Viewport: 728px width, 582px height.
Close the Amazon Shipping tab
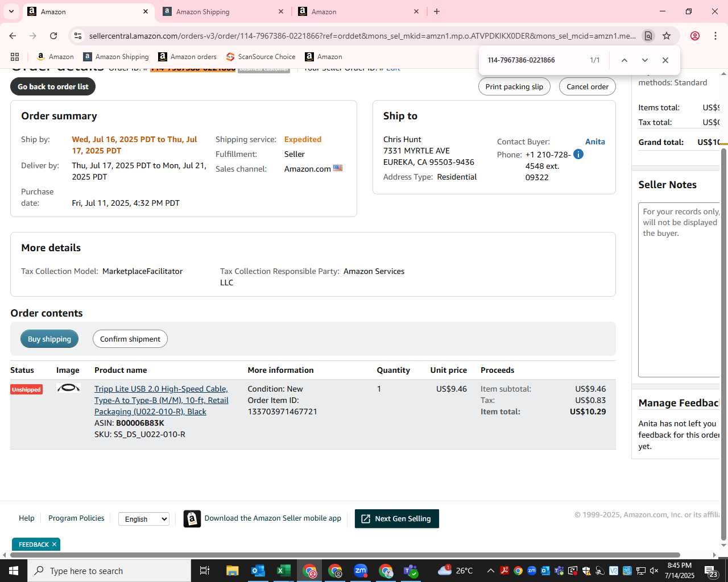[281, 11]
